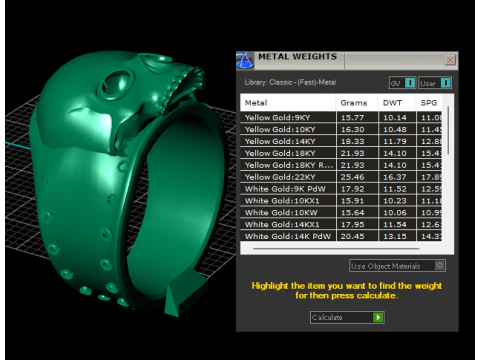
Task: Sort by Metal column header
Action: 288,103
